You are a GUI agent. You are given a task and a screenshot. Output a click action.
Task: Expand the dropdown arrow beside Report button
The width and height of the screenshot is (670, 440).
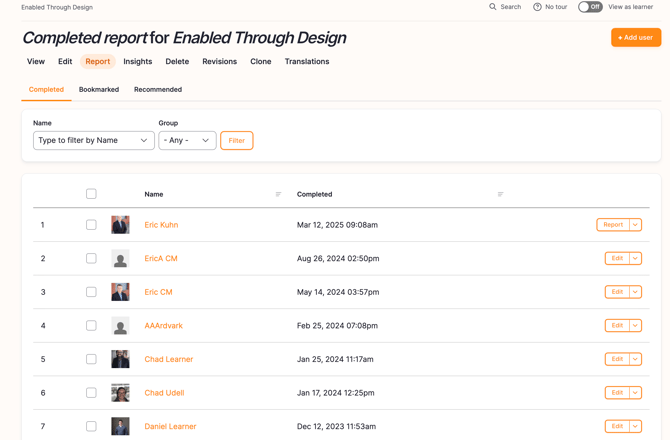tap(635, 225)
